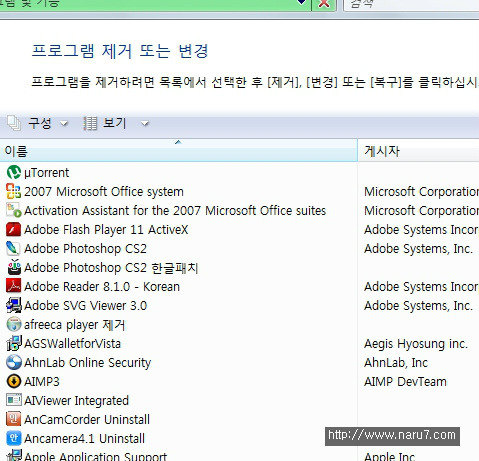Click the 보기 view list icon
This screenshot has width=479, height=461.
90,123
